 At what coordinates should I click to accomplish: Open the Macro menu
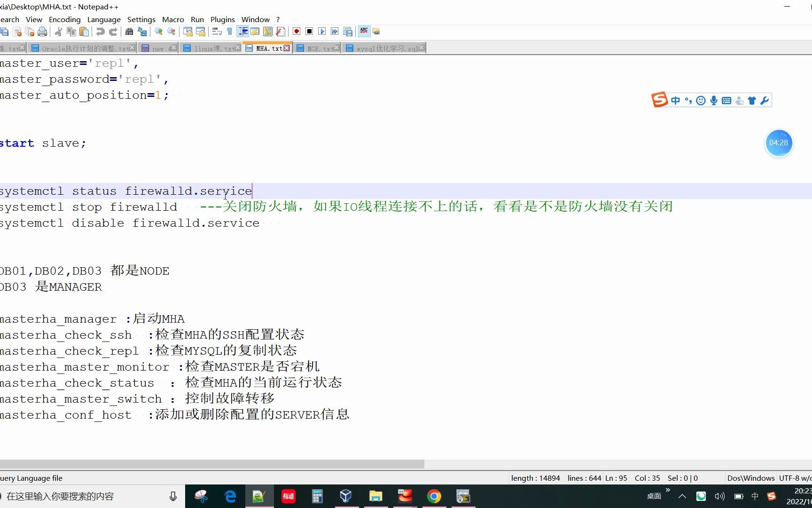[x=173, y=19]
